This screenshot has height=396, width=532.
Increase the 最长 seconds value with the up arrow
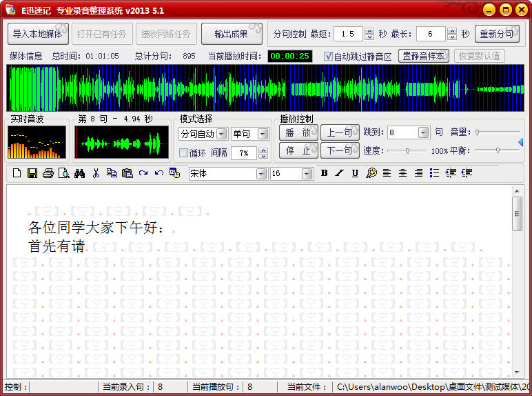click(x=452, y=31)
